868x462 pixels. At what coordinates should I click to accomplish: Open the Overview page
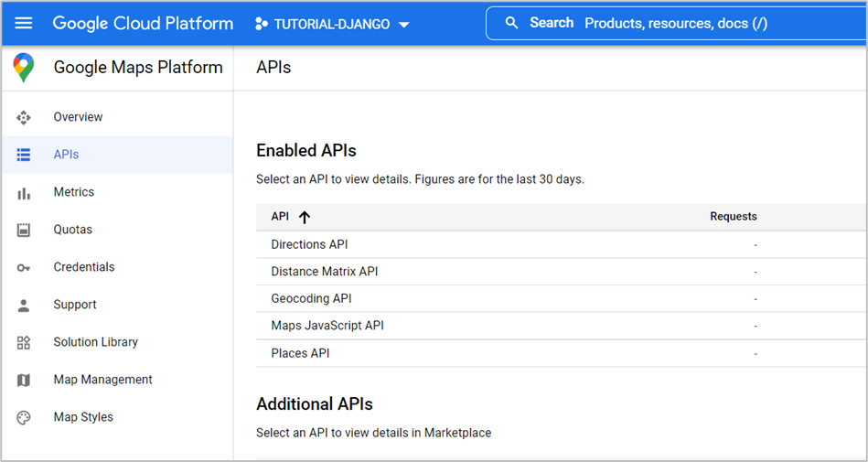[78, 117]
